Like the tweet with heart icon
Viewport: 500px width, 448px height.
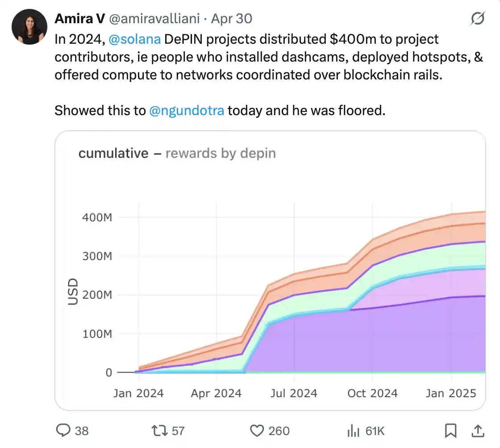point(256,430)
